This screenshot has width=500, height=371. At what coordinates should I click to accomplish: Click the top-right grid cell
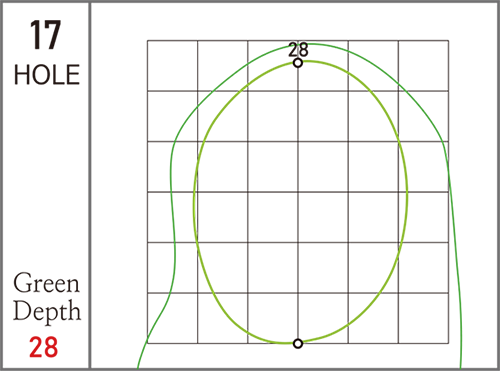pyautogui.click(x=423, y=66)
